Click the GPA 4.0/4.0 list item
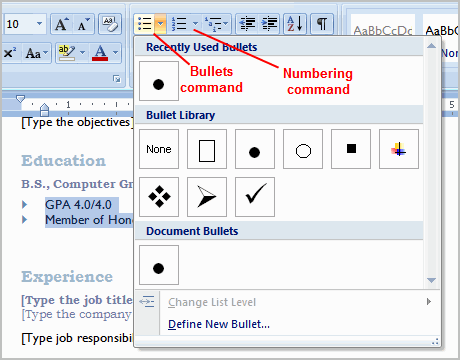The width and height of the screenshot is (460, 360). [78, 204]
